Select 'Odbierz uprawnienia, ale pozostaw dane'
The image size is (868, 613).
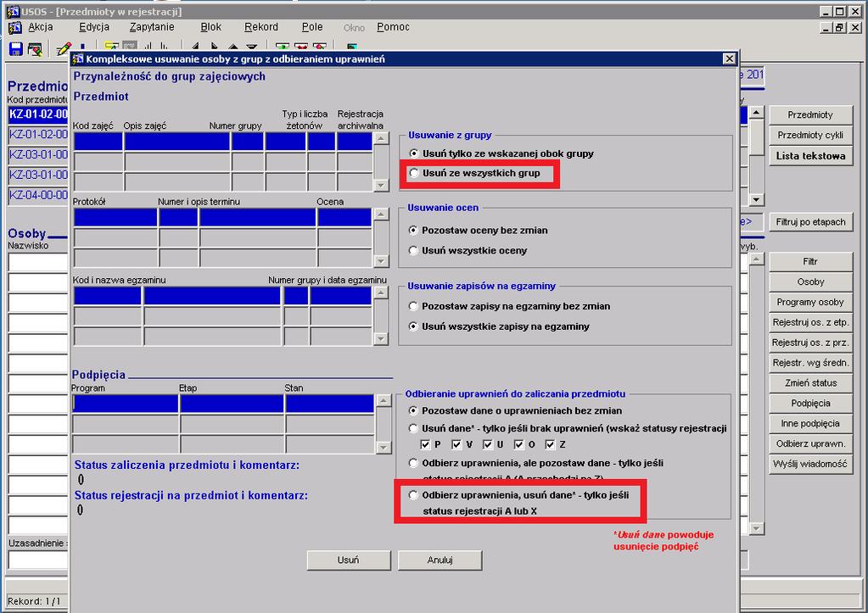(413, 463)
